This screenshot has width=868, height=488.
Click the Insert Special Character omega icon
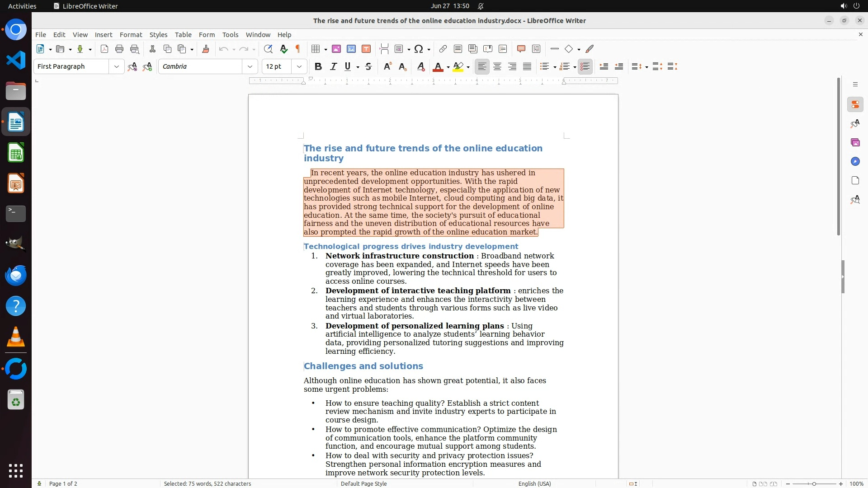[419, 49]
